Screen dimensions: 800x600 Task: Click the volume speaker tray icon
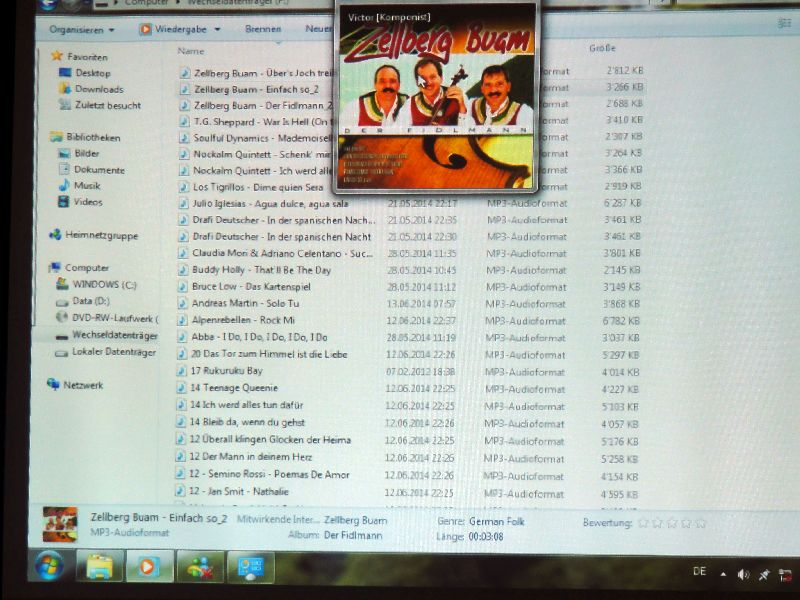[x=742, y=574]
